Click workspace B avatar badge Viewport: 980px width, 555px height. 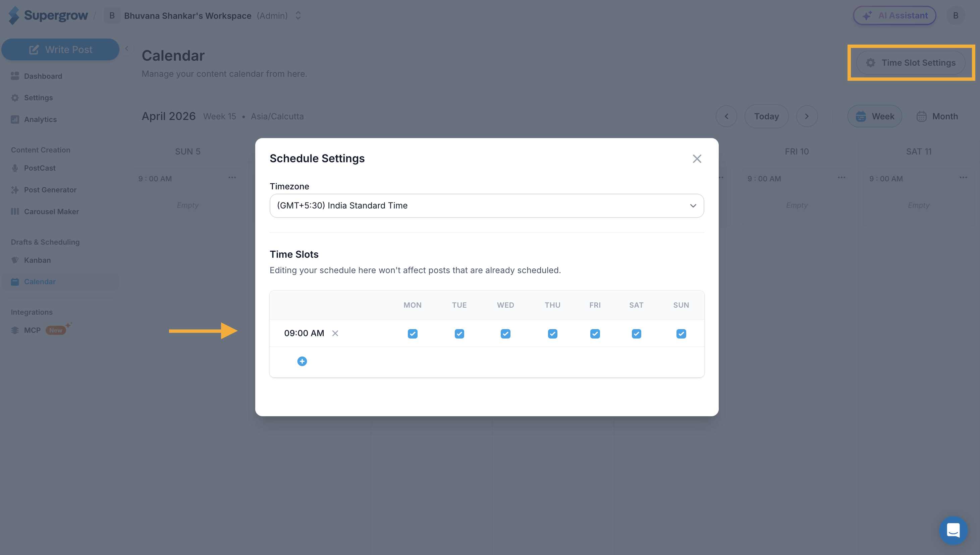(112, 15)
